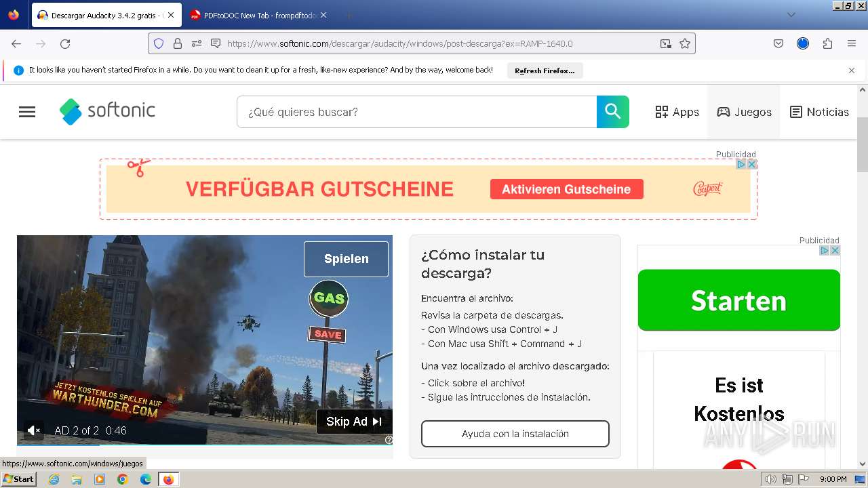
Task: Bookmark this page with the star
Action: 685,43
